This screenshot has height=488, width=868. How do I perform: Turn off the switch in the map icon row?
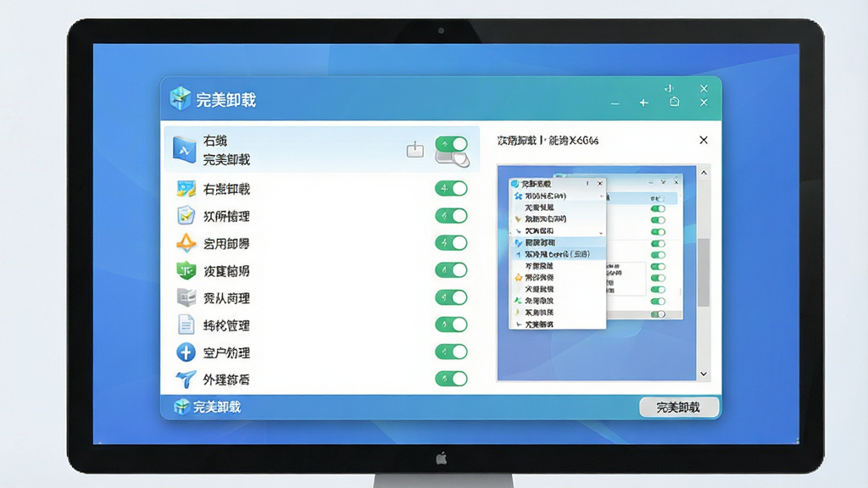(451, 189)
